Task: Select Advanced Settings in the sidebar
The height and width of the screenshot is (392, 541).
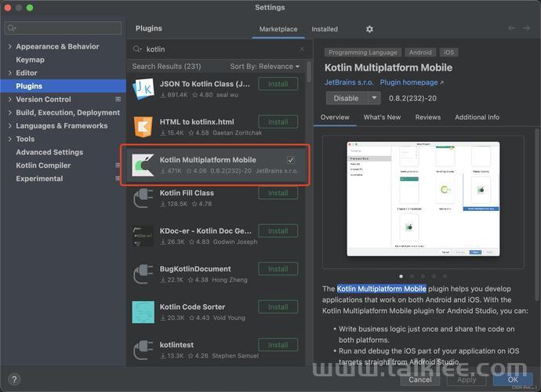Action: click(49, 152)
